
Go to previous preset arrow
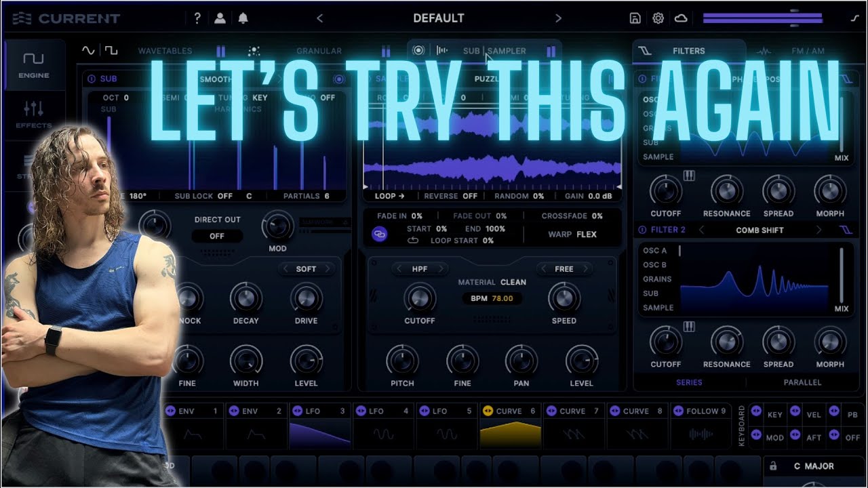tap(320, 18)
